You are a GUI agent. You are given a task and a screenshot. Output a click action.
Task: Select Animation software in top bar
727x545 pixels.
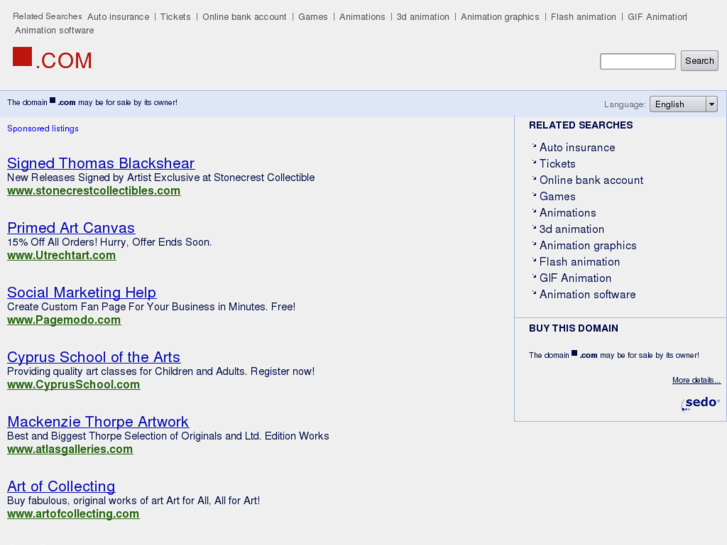click(54, 30)
